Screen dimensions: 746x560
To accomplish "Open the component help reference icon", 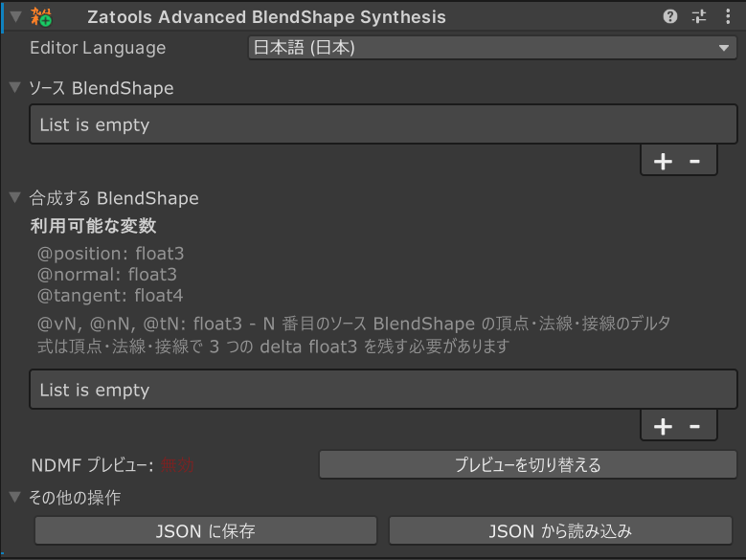I will (670, 16).
